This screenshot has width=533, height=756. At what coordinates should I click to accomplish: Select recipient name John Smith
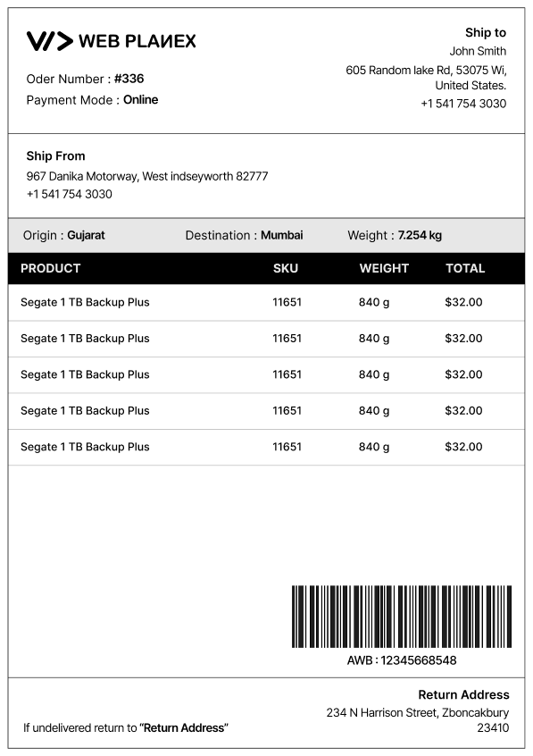click(x=478, y=51)
